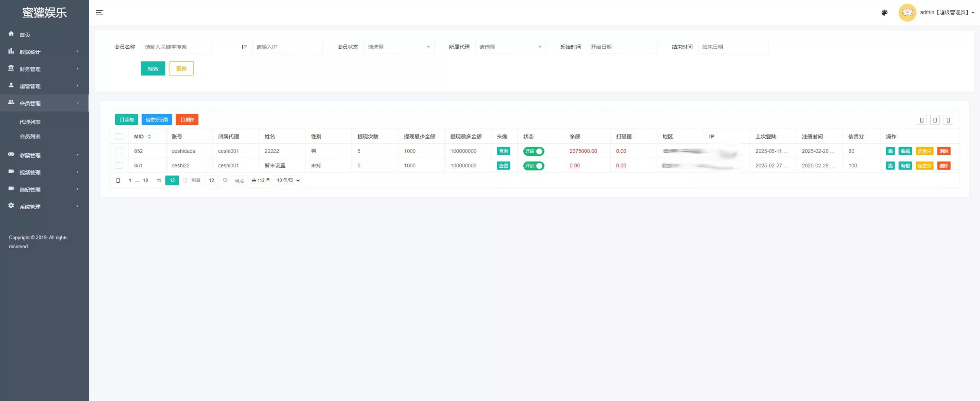Click the green 检索 search button
Screen dimensions: 980x401
[153, 69]
